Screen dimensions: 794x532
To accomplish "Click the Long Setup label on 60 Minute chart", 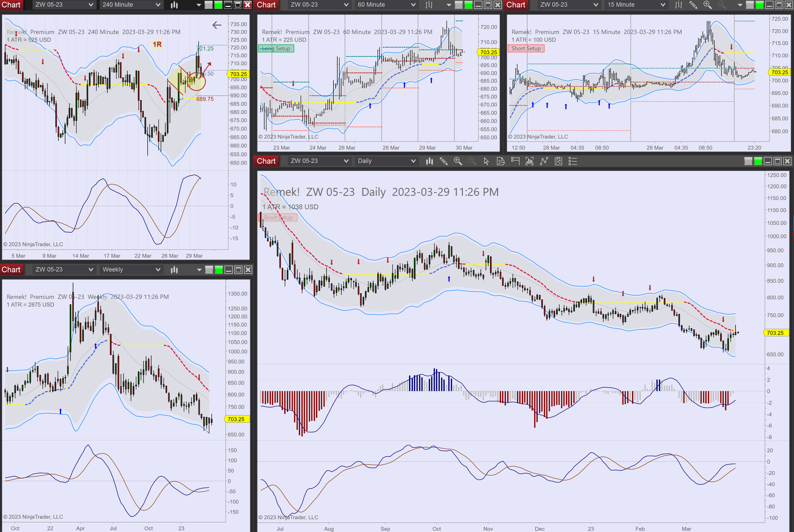I will click(x=276, y=49).
